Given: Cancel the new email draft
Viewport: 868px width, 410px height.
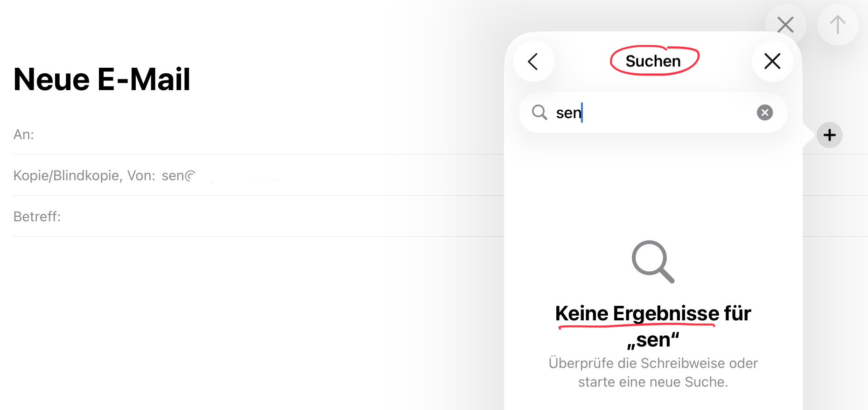Looking at the screenshot, I should [x=786, y=25].
